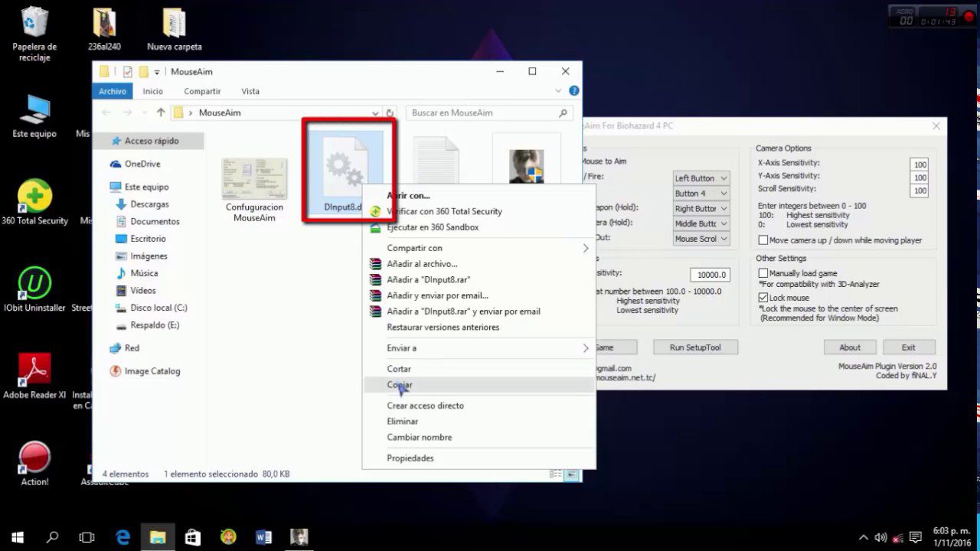Toggle Move camera up/down while moving player
The image size is (980, 551).
coord(763,240)
